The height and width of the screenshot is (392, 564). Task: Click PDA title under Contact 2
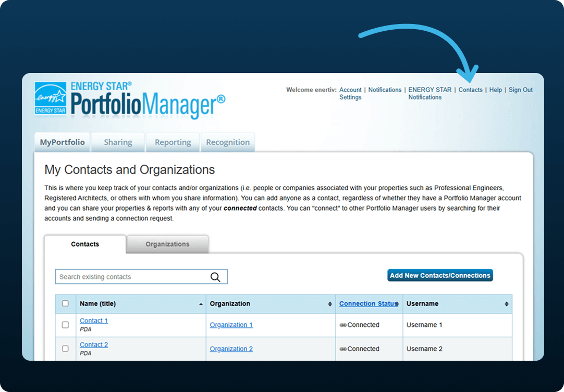(85, 353)
